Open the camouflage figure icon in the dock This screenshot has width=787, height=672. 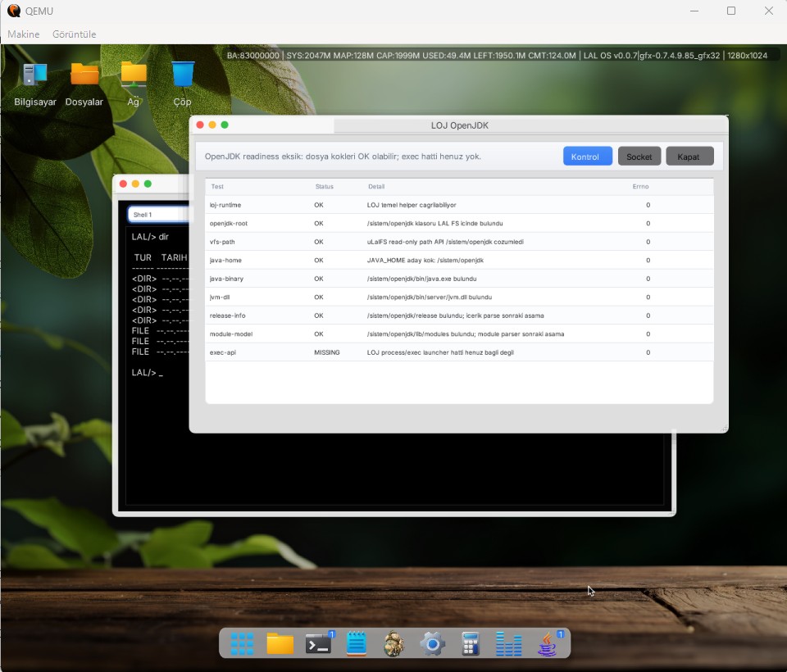point(394,643)
